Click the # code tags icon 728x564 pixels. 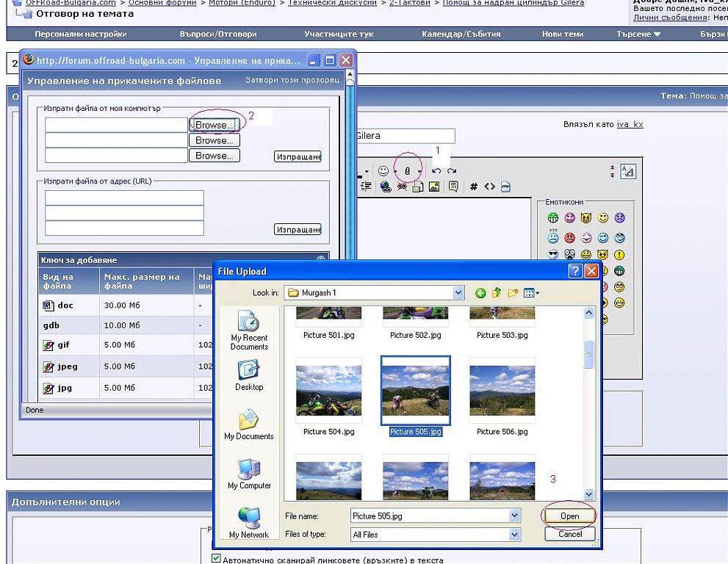(474, 187)
